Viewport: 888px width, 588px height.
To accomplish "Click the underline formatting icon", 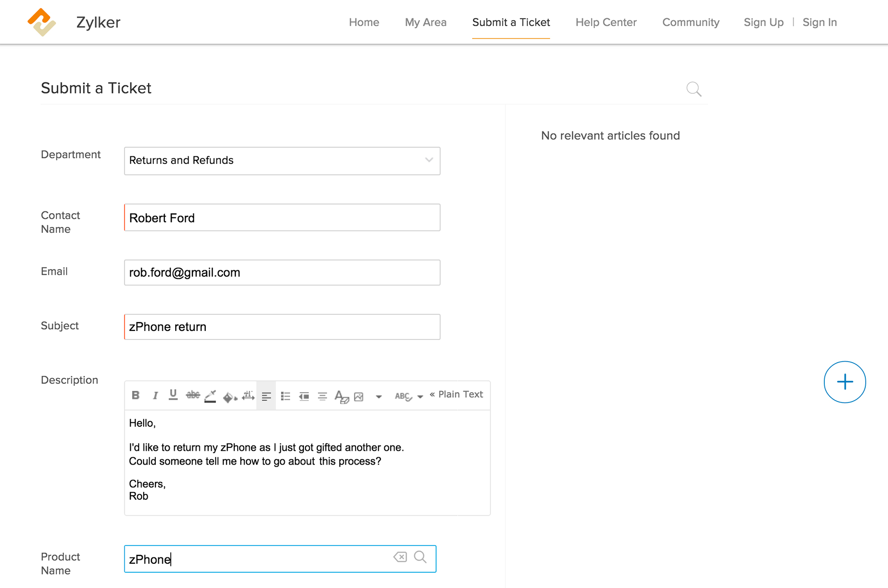I will [173, 395].
